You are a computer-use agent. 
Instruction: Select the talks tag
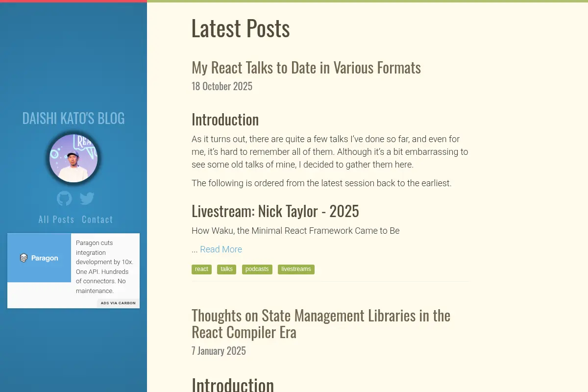(226, 269)
